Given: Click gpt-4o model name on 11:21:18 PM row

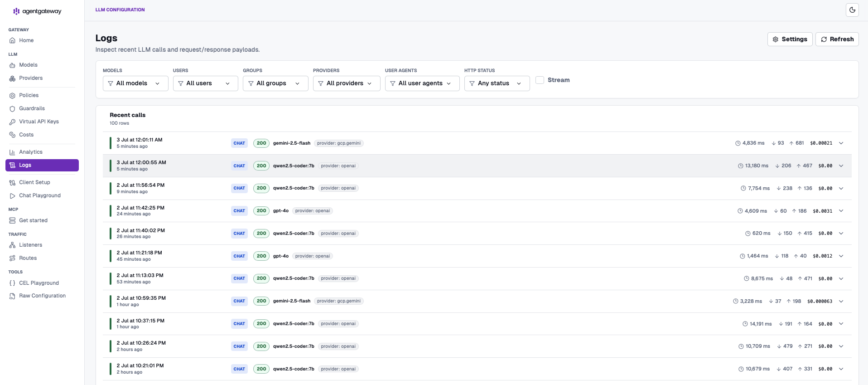Looking at the screenshot, I should tap(280, 256).
